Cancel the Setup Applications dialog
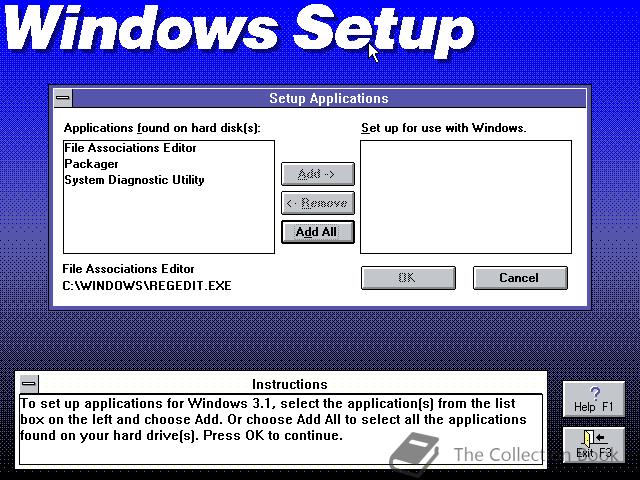The height and width of the screenshot is (480, 640). coord(520,278)
